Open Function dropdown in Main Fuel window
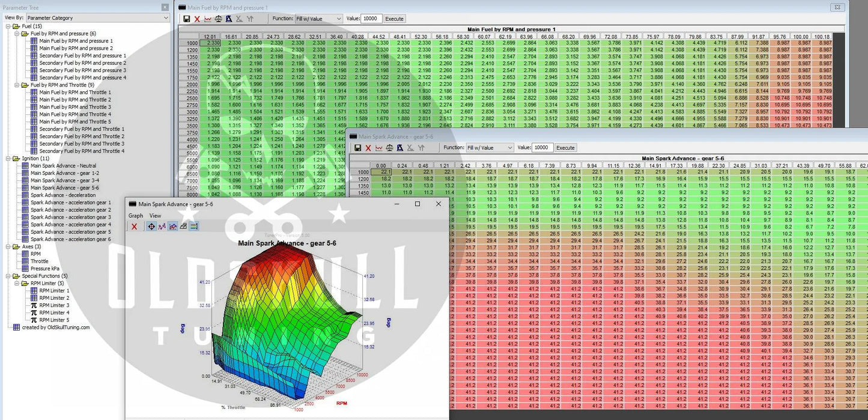 click(318, 19)
